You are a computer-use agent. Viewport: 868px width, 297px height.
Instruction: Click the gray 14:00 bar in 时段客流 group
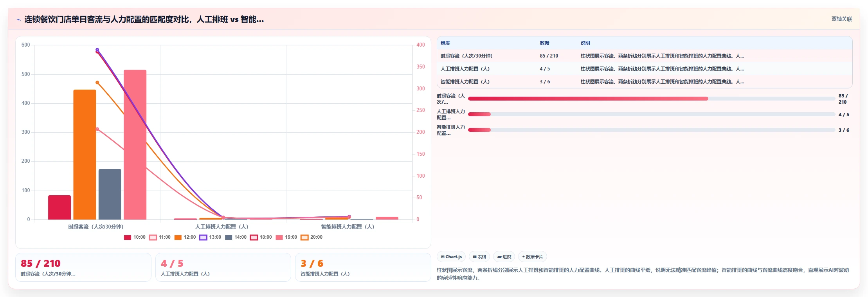[x=110, y=194]
